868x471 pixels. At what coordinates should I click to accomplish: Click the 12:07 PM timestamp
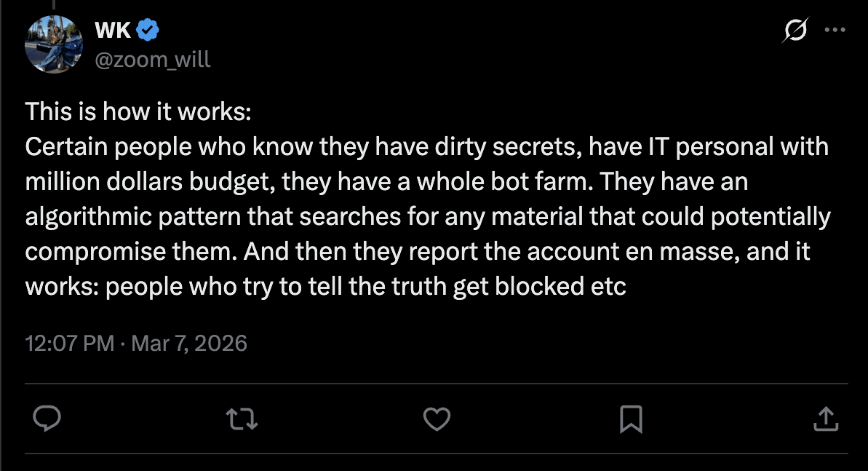[x=70, y=343]
